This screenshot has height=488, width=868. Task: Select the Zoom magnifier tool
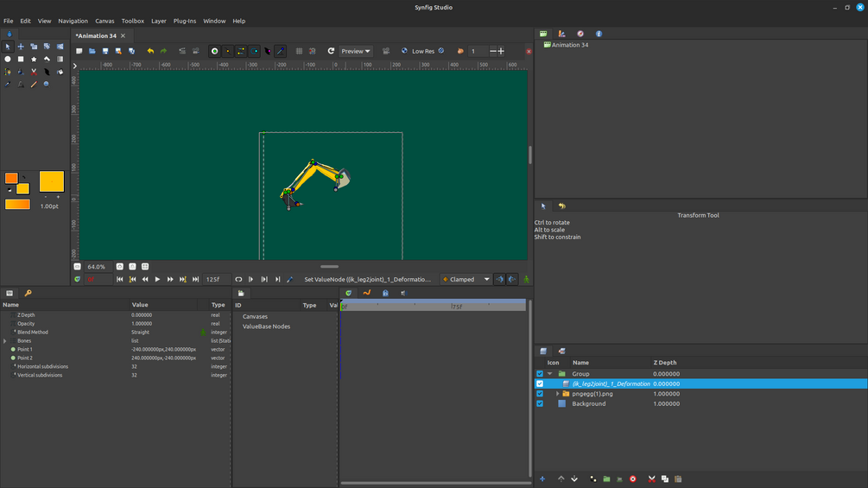pos(47,85)
